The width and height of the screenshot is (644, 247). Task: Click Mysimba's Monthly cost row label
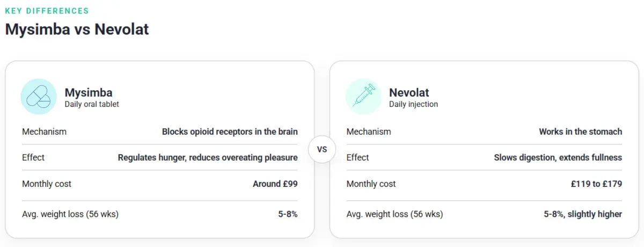click(47, 184)
